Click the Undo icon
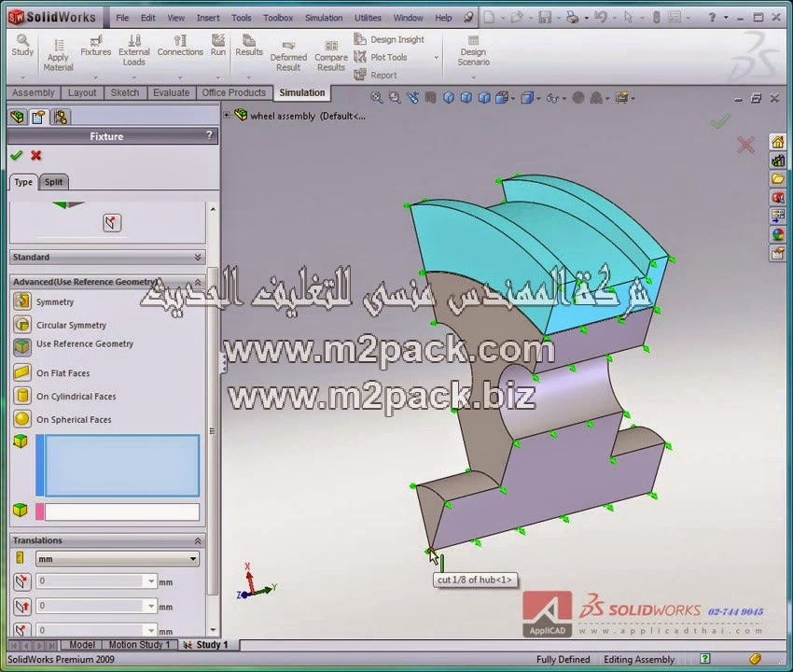 tap(600, 18)
